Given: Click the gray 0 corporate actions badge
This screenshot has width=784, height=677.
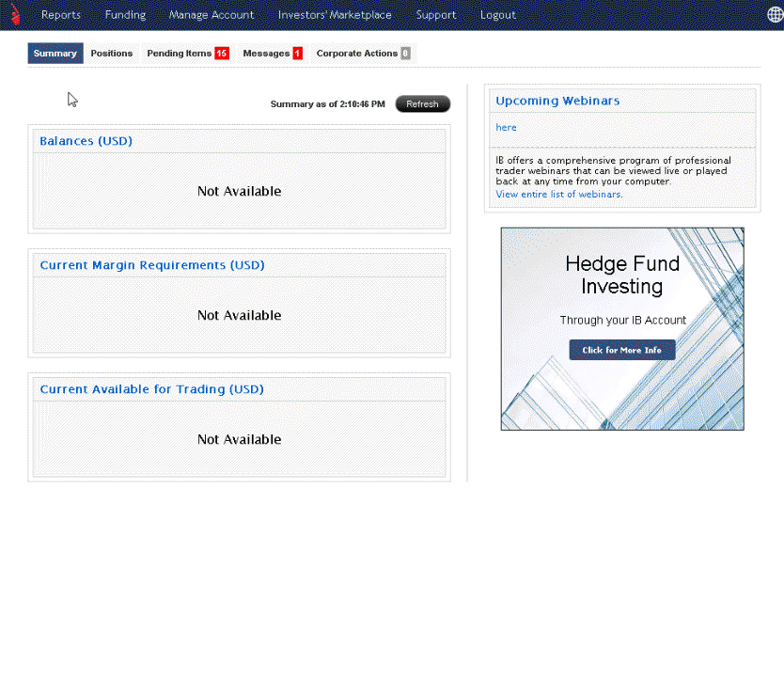Looking at the screenshot, I should point(405,53).
